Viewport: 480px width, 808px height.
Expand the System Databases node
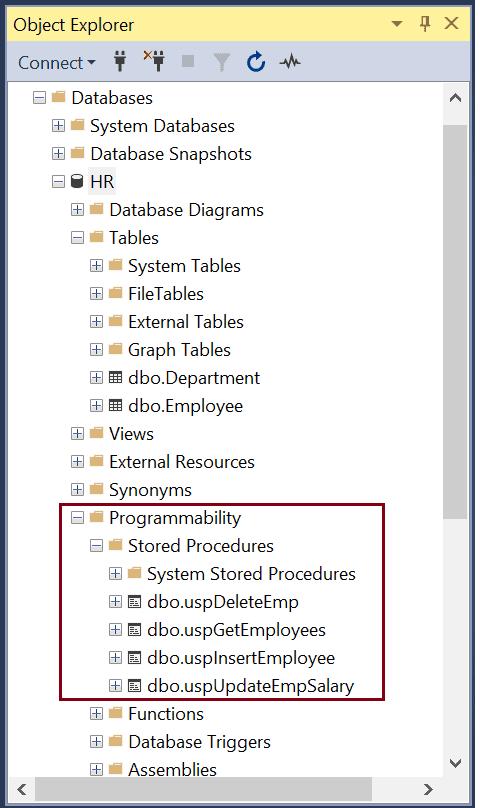[x=58, y=126]
